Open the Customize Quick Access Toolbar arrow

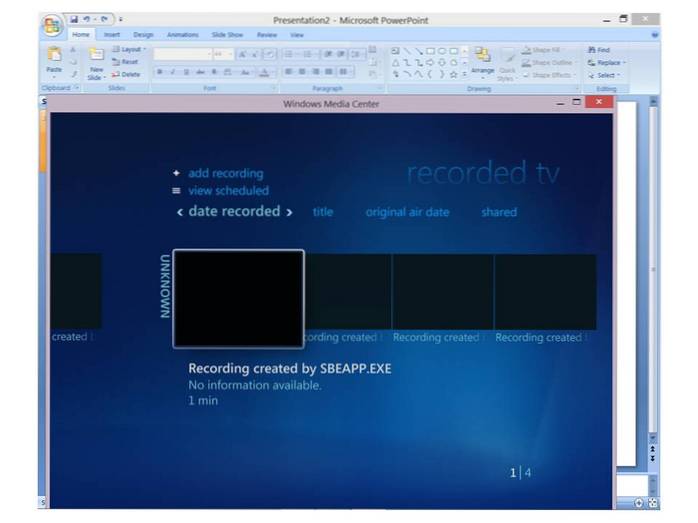click(x=121, y=20)
